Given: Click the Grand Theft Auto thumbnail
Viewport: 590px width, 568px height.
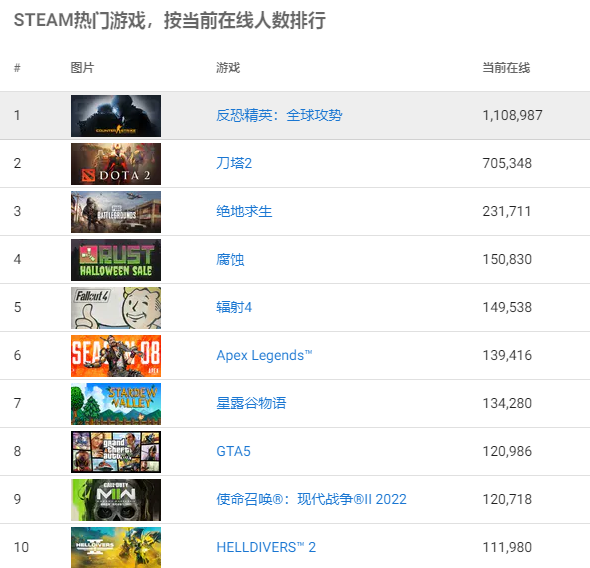Looking at the screenshot, I should pyautogui.click(x=116, y=452).
